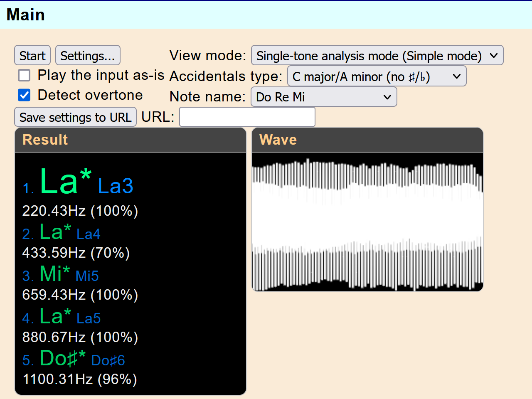Toggle the Detect overtone checkbox off

pos(24,95)
